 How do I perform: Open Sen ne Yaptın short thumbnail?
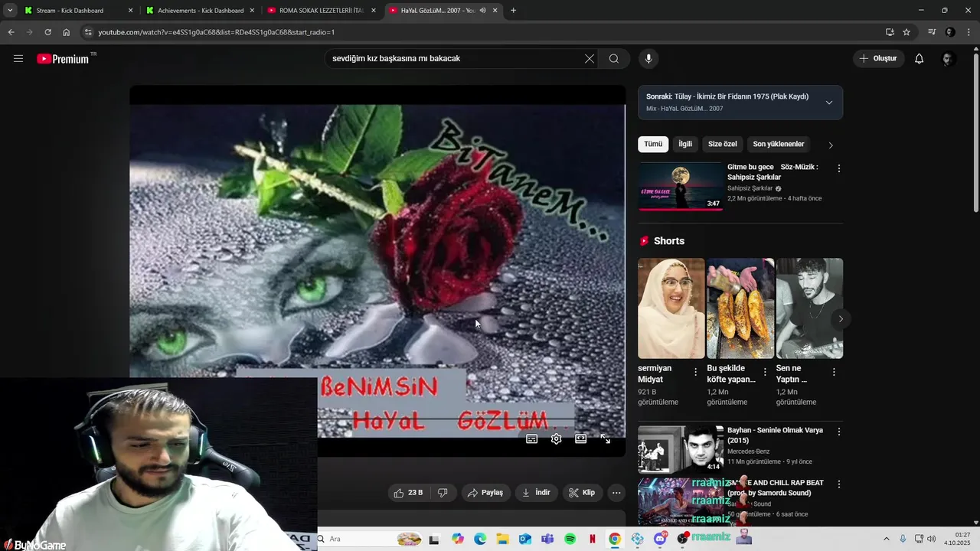coord(809,308)
